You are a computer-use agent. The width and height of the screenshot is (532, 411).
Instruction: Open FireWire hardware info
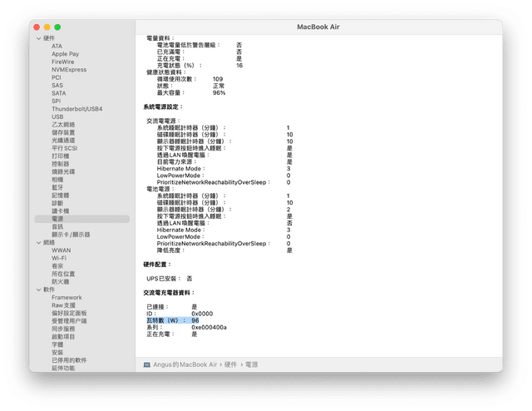point(63,62)
